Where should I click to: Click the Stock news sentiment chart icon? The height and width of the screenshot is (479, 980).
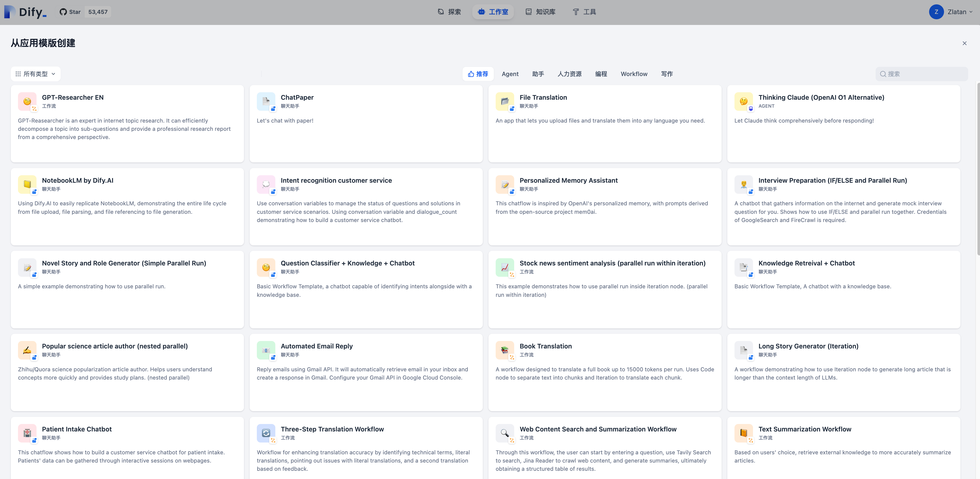(x=504, y=267)
